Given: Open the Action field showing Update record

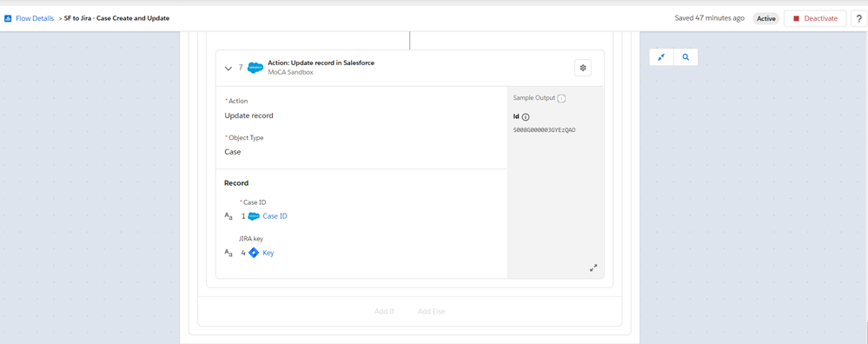Looking at the screenshot, I should (x=361, y=116).
